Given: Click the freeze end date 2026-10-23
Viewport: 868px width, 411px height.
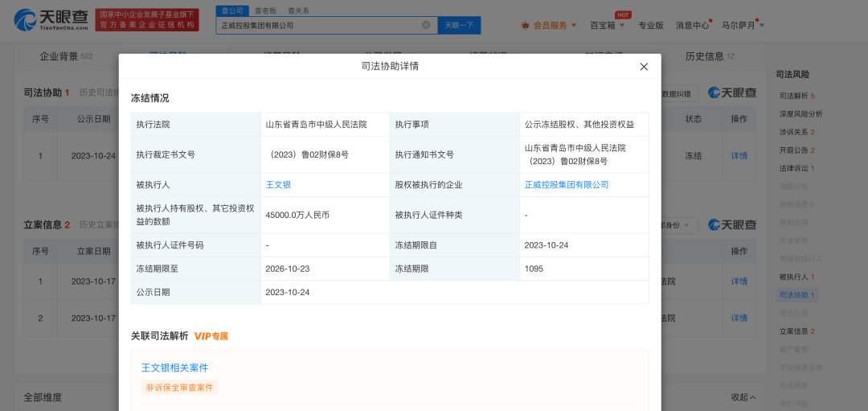Looking at the screenshot, I should [x=287, y=269].
